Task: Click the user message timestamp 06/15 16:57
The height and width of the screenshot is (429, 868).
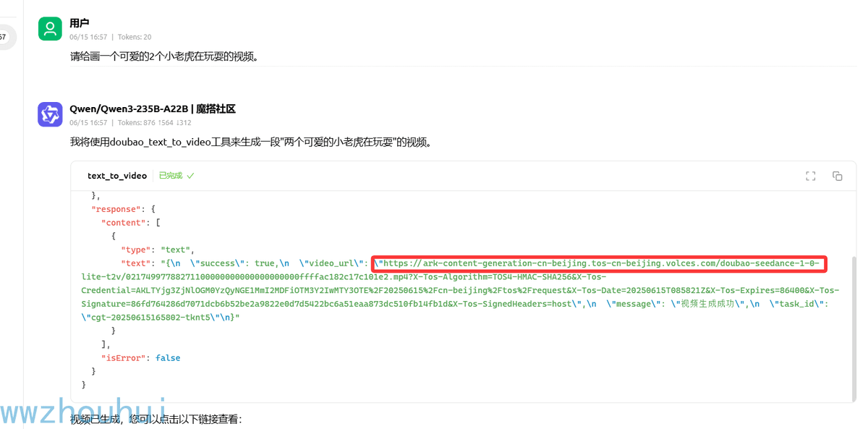Action: [x=88, y=37]
